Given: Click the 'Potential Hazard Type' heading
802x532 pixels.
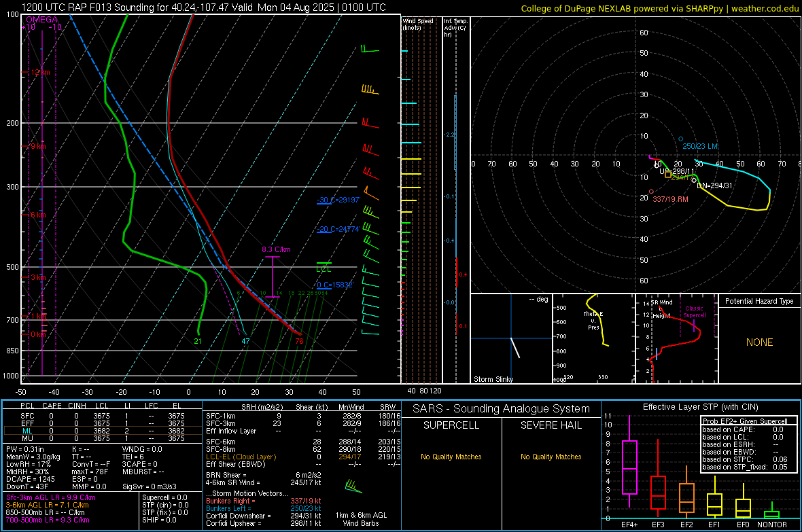Looking at the screenshot, I should click(759, 301).
